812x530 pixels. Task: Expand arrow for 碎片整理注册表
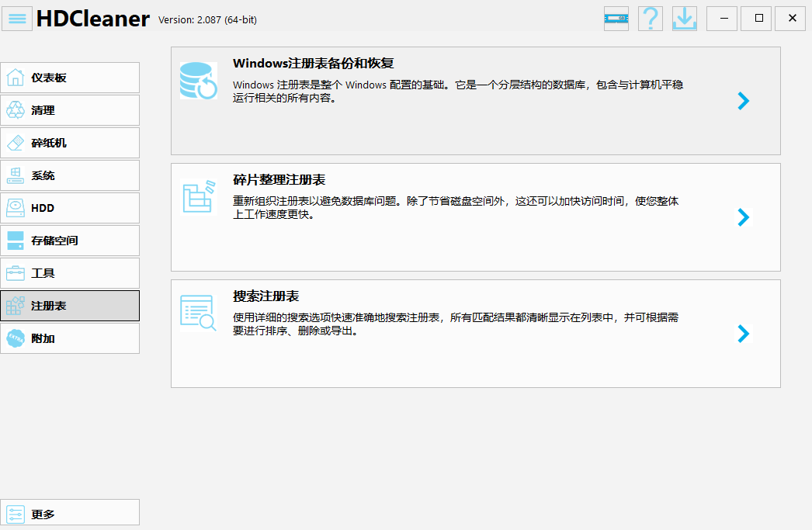[x=744, y=217]
